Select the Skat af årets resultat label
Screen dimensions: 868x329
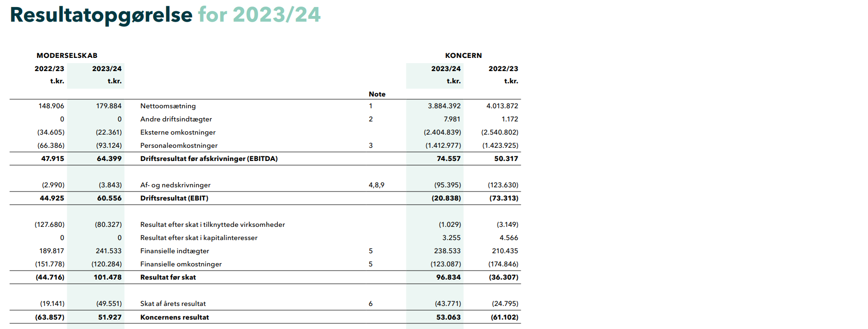click(173, 304)
